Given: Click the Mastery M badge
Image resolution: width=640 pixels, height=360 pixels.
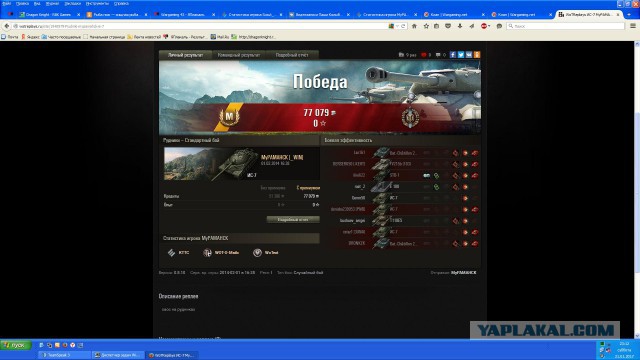Looking at the screenshot, I should coord(229,117).
